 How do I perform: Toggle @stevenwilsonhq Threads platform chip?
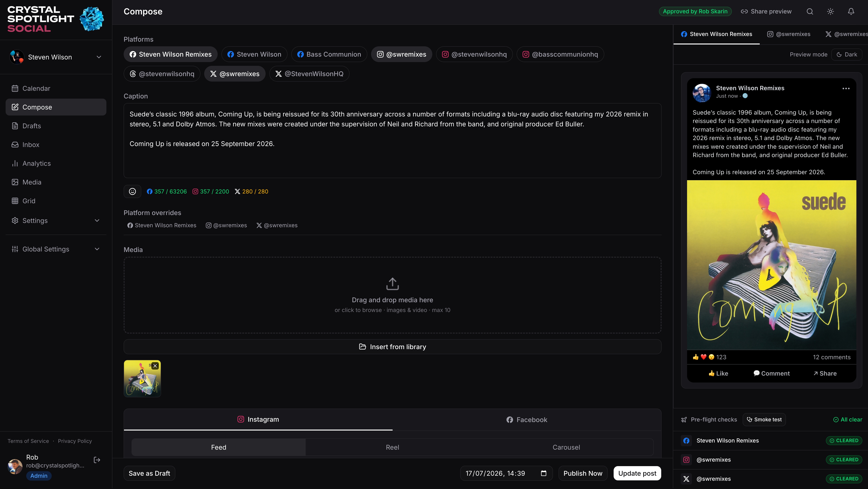(x=162, y=74)
